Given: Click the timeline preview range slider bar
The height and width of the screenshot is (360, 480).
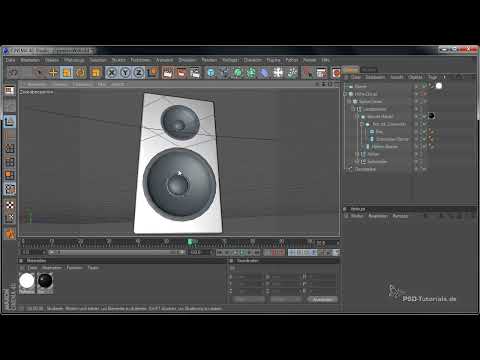Looking at the screenshot, I should point(116,252).
